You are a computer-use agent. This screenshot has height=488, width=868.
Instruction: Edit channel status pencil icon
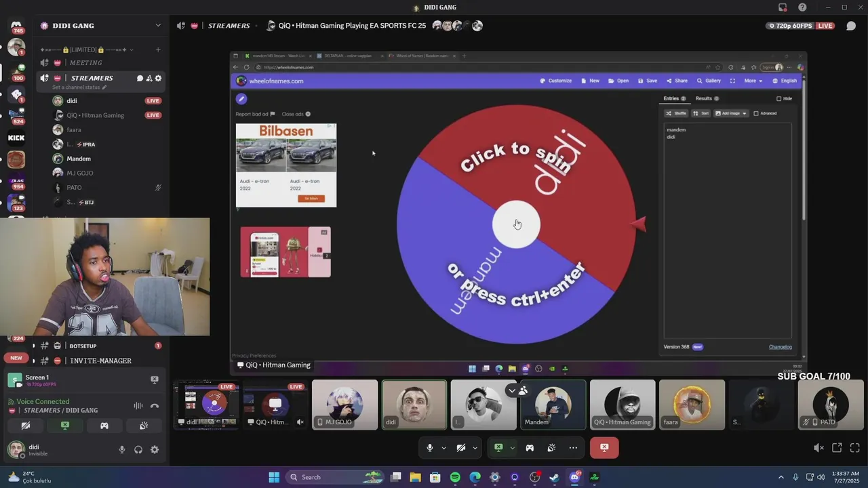pyautogui.click(x=104, y=87)
